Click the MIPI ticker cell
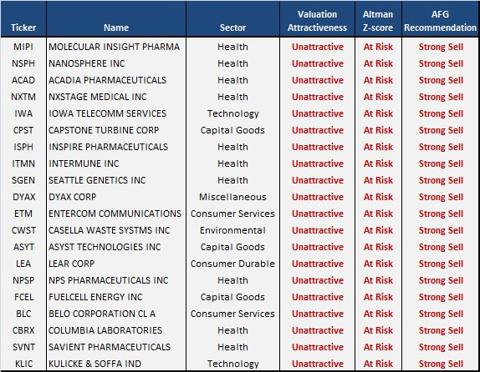Viewport: 480px width, 372px height. click(x=23, y=47)
